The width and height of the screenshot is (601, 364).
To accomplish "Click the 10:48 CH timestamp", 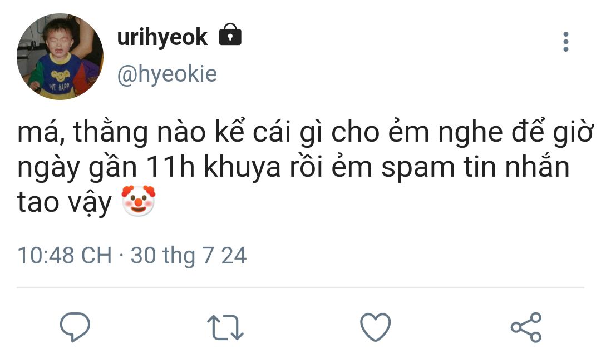I will pyautogui.click(x=65, y=256).
